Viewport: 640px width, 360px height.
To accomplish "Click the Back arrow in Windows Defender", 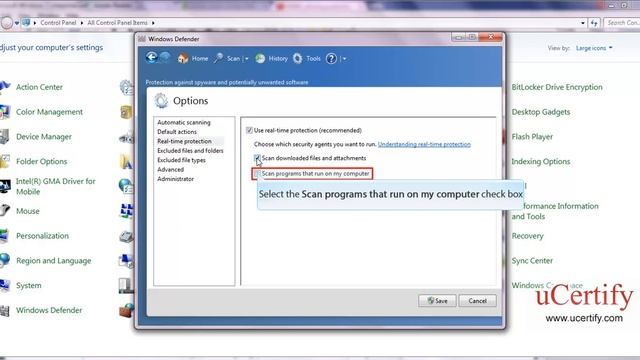I will tap(151, 58).
